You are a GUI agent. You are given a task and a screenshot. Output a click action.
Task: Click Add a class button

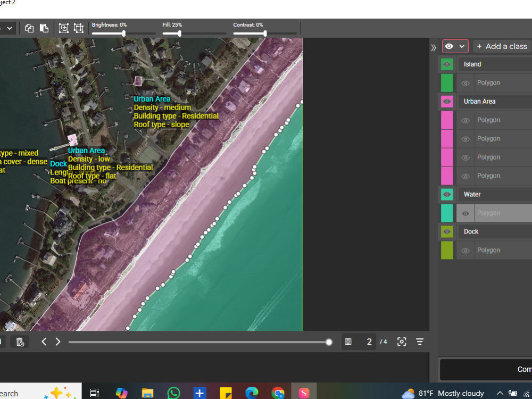click(x=503, y=46)
